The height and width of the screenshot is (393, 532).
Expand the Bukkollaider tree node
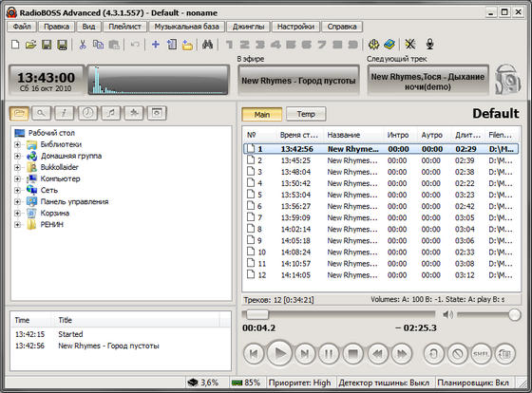pyautogui.click(x=17, y=167)
